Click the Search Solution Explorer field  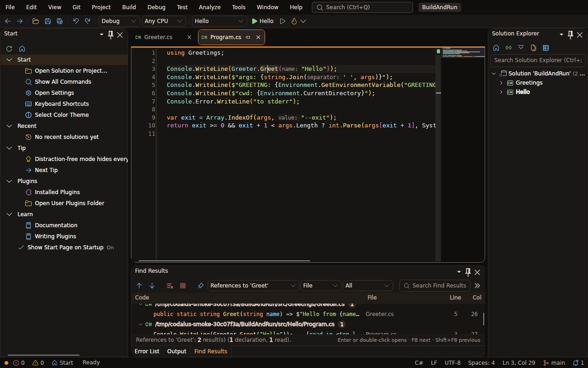tap(538, 60)
